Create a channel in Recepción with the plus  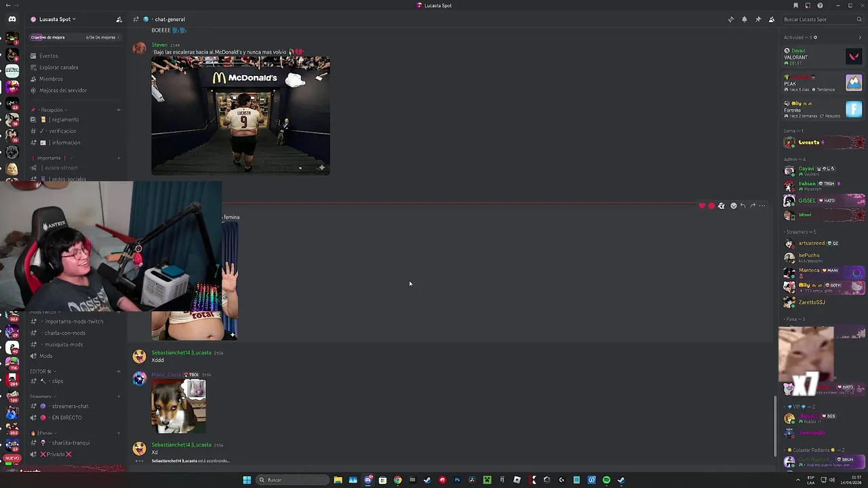(119, 110)
